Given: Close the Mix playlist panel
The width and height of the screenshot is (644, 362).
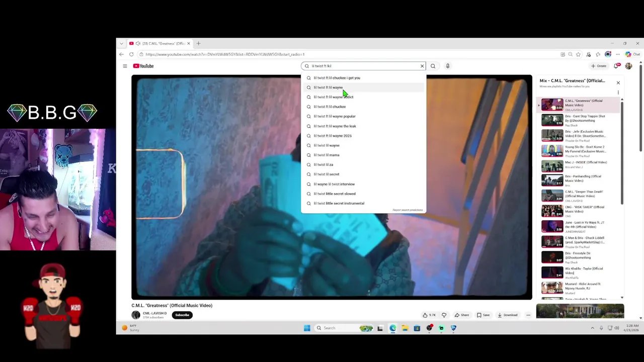Looking at the screenshot, I should pyautogui.click(x=618, y=83).
